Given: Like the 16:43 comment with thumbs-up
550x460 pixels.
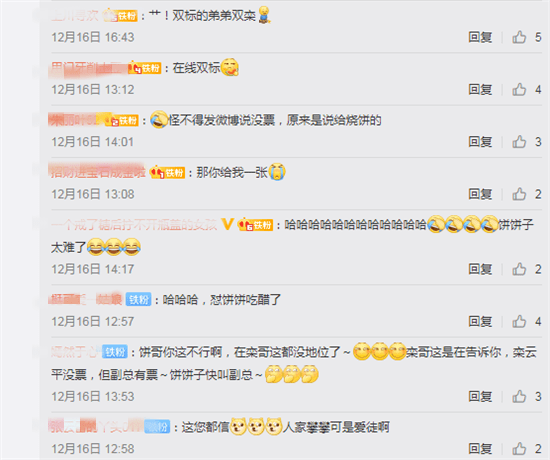Looking at the screenshot, I should point(519,37).
